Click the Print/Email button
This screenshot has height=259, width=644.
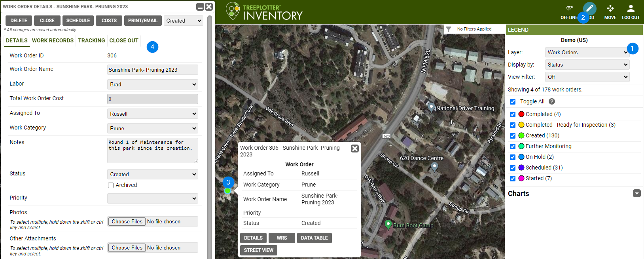click(x=142, y=21)
